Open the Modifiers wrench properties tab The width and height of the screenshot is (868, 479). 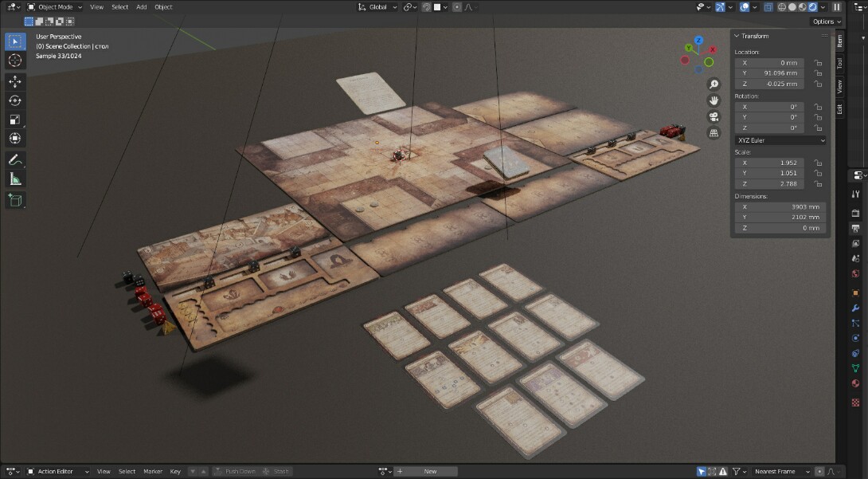coord(856,308)
